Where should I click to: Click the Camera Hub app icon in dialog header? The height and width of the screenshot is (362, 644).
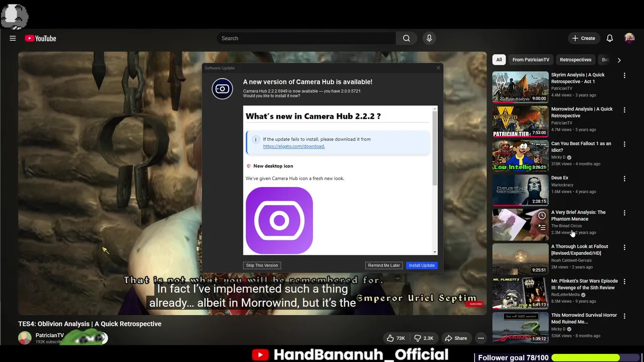click(222, 89)
